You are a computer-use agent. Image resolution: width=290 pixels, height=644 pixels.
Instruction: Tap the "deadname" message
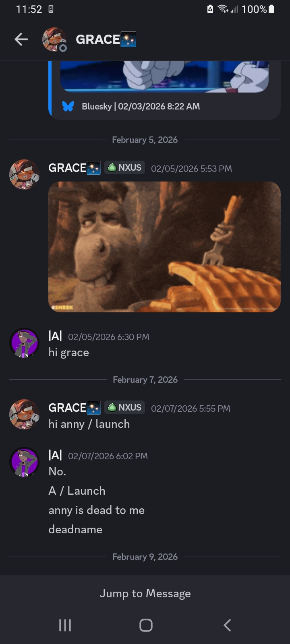[x=75, y=529]
